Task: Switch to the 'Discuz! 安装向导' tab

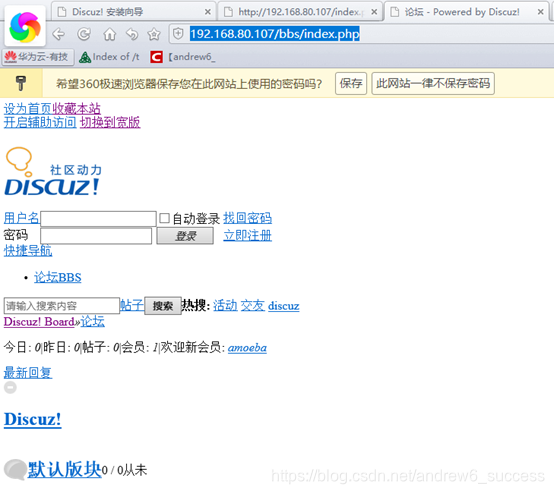Action: point(133,12)
